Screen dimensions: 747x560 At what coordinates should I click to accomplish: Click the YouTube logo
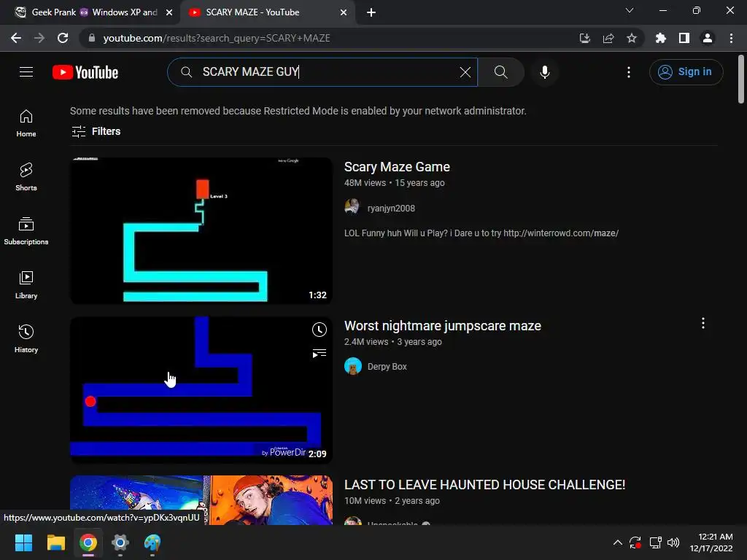[85, 72]
